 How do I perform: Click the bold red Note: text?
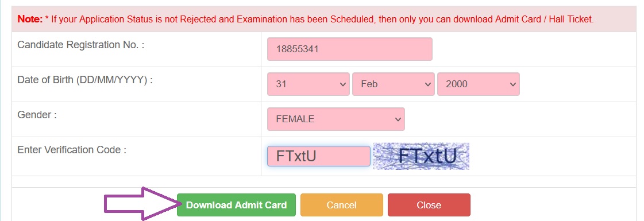pyautogui.click(x=30, y=20)
